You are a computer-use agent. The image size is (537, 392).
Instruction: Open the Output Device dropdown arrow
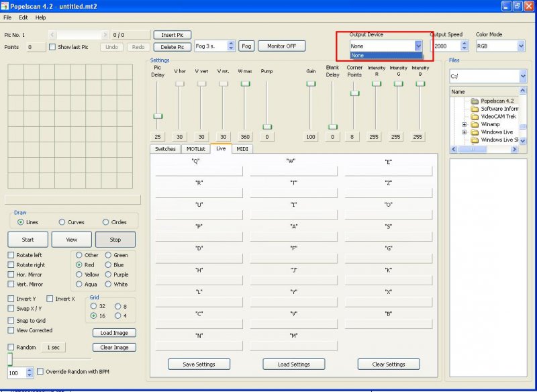pyautogui.click(x=418, y=46)
